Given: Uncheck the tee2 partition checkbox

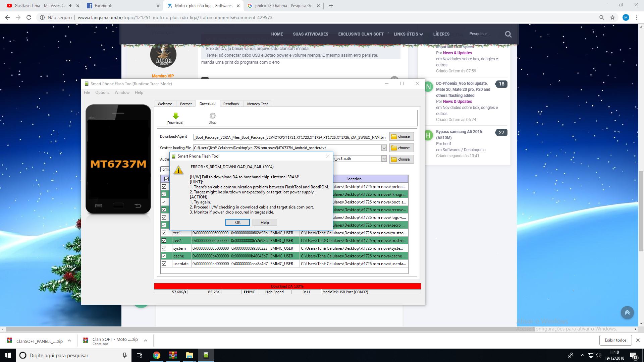Looking at the screenshot, I should [164, 240].
